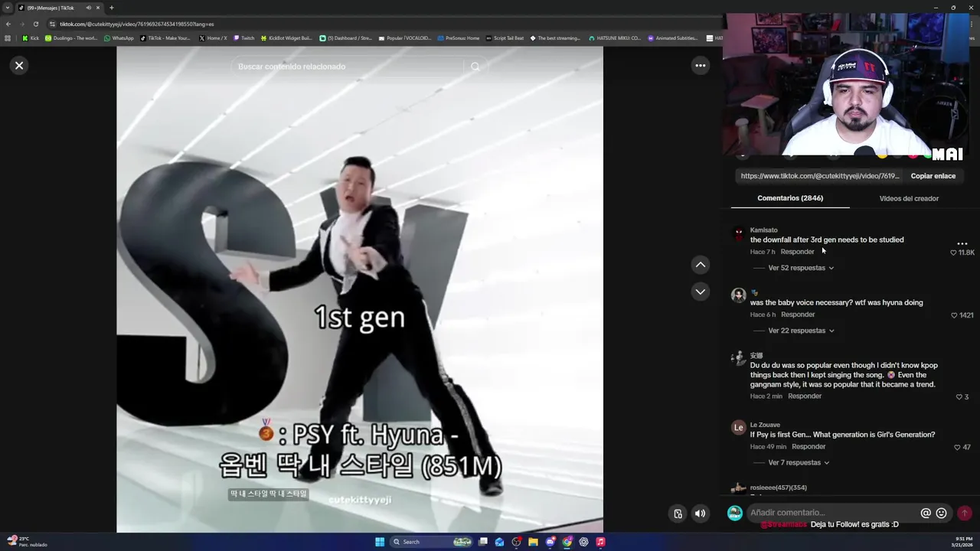Open the WhatsApp bookmark
Viewport: 980px width, 551px height.
point(119,38)
